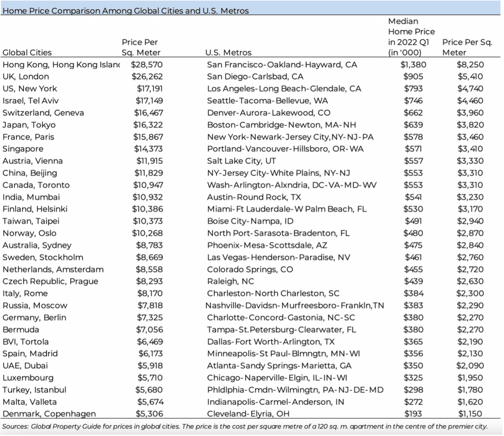Select 'Turkey, Istanbul' entry

point(34,390)
